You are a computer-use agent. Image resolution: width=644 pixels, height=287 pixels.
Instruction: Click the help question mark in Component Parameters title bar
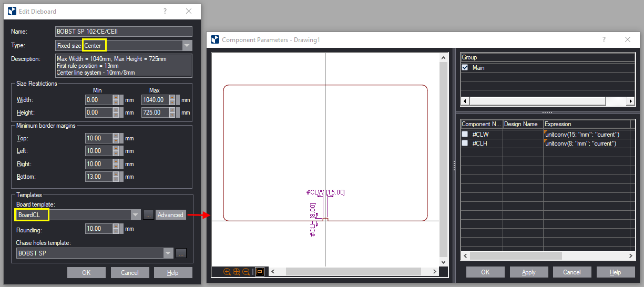pos(604,39)
